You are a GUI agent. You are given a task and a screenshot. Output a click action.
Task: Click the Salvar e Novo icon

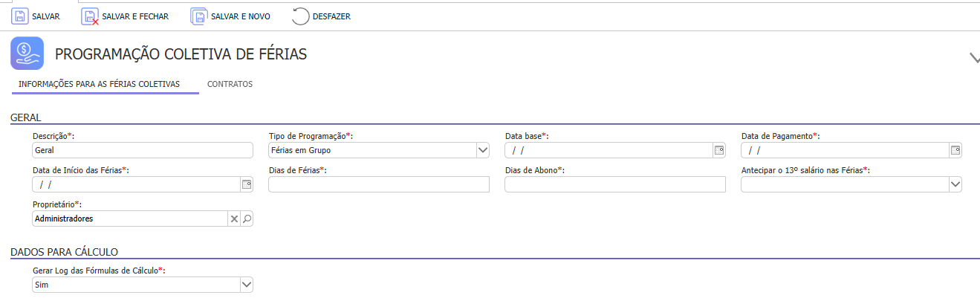point(198,16)
